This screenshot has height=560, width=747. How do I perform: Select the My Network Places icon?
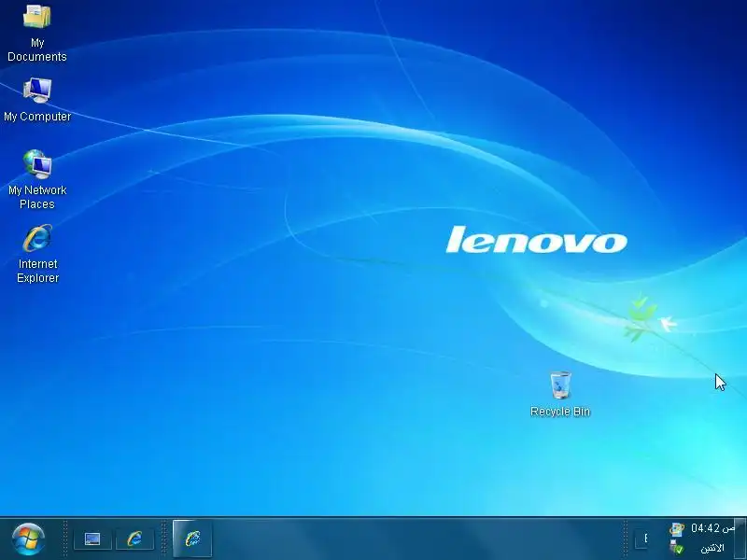(37, 179)
